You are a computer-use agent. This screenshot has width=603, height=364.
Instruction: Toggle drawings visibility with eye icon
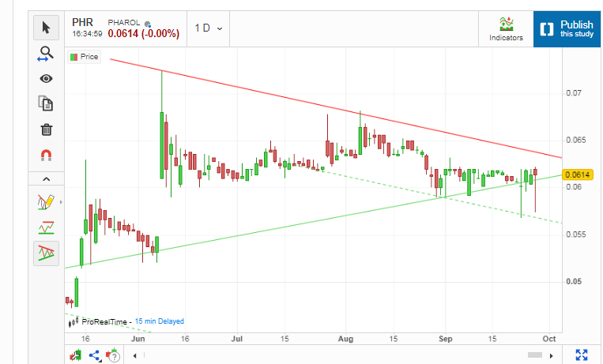click(46, 79)
